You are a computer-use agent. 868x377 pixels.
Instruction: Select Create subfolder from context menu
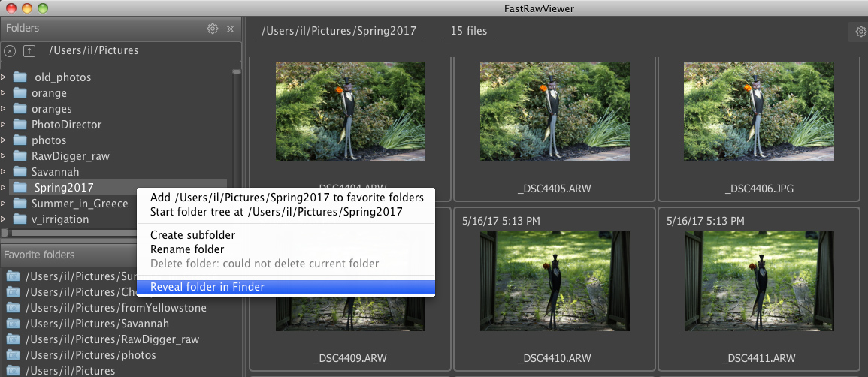point(192,235)
